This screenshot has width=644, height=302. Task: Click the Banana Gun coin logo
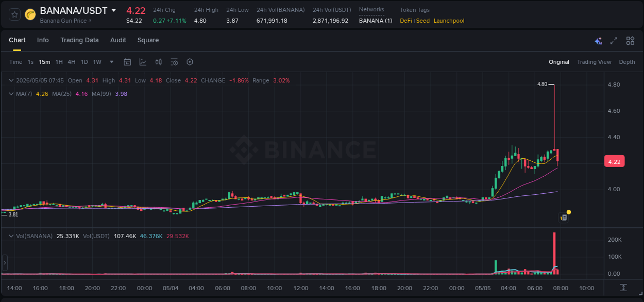coord(30,14)
